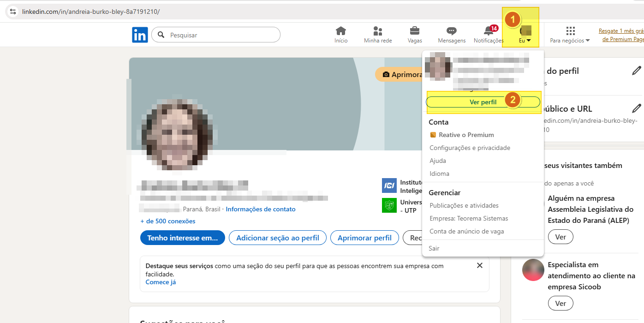Click the Tenho interesse em… button
This screenshot has width=644, height=323.
(x=182, y=238)
